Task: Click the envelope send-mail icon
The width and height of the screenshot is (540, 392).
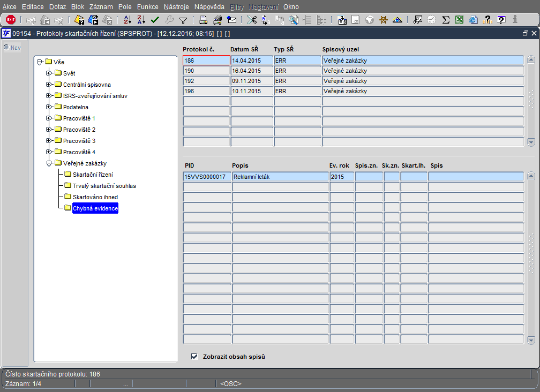Action: 232,20
